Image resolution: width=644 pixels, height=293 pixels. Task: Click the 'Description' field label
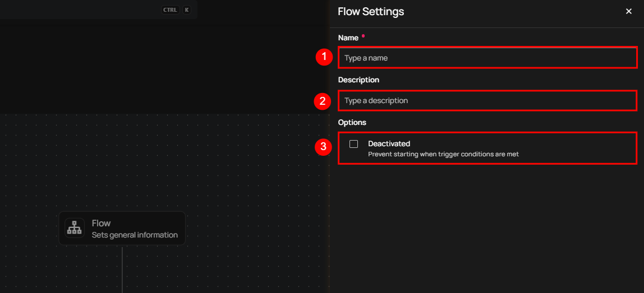point(358,80)
